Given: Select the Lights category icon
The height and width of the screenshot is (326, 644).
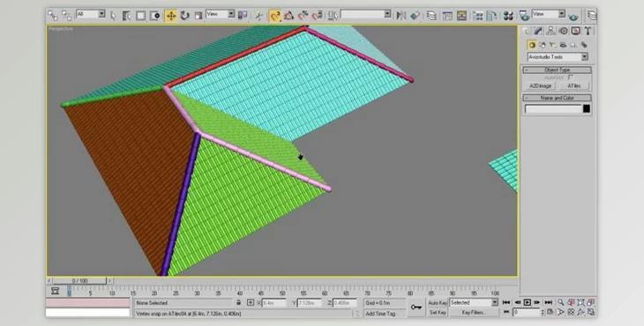Looking at the screenshot, I should click(x=552, y=45).
